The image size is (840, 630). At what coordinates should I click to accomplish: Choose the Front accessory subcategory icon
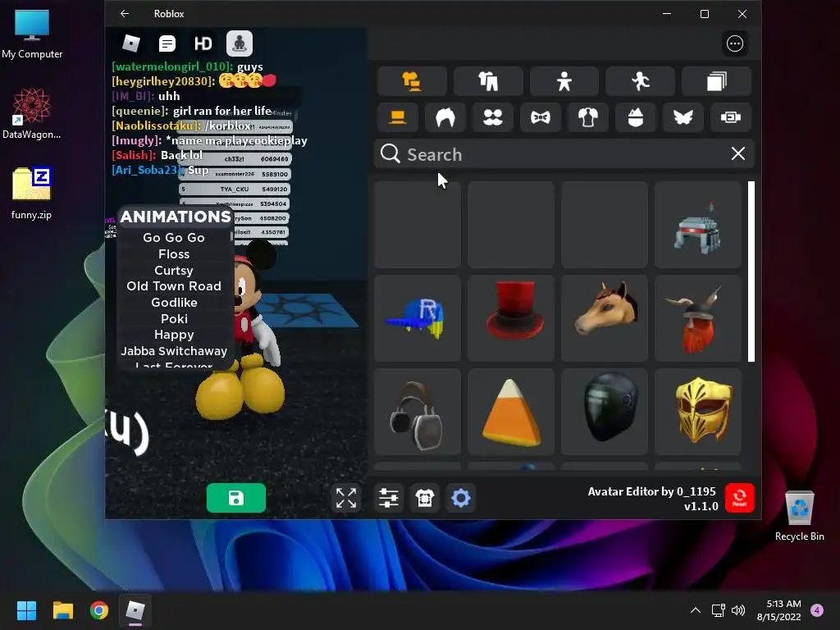[x=636, y=117]
